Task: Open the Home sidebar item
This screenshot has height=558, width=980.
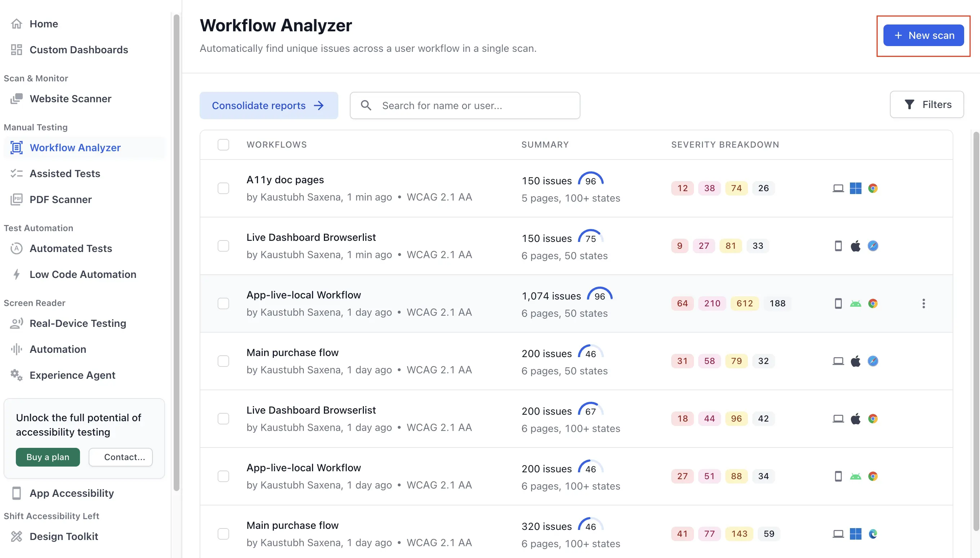Action: pyautogui.click(x=44, y=24)
